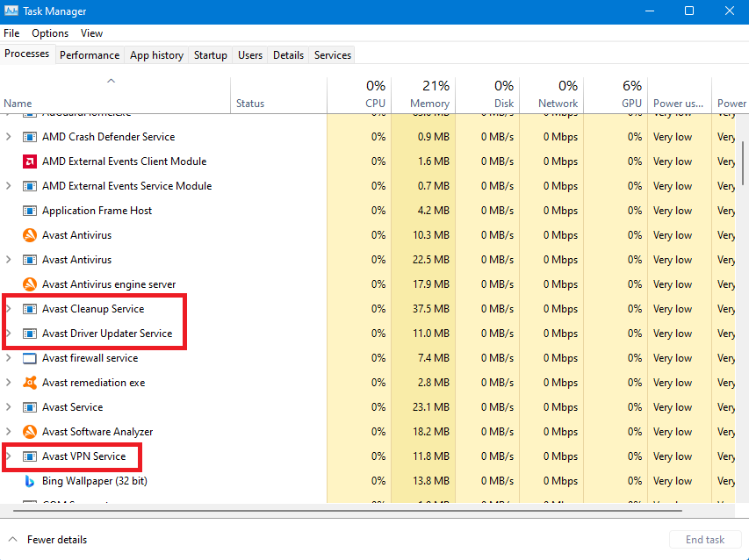
Task: Expand the Avast VPN Service entry
Action: 10,456
